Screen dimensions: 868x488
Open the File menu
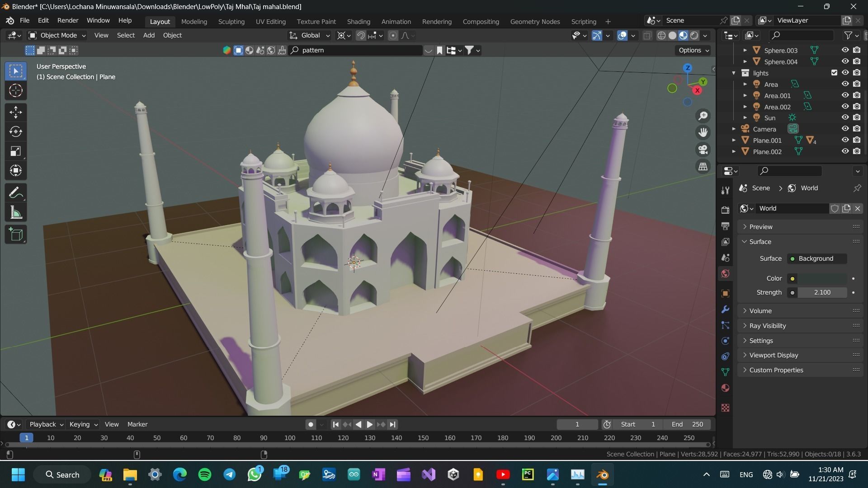tap(24, 21)
